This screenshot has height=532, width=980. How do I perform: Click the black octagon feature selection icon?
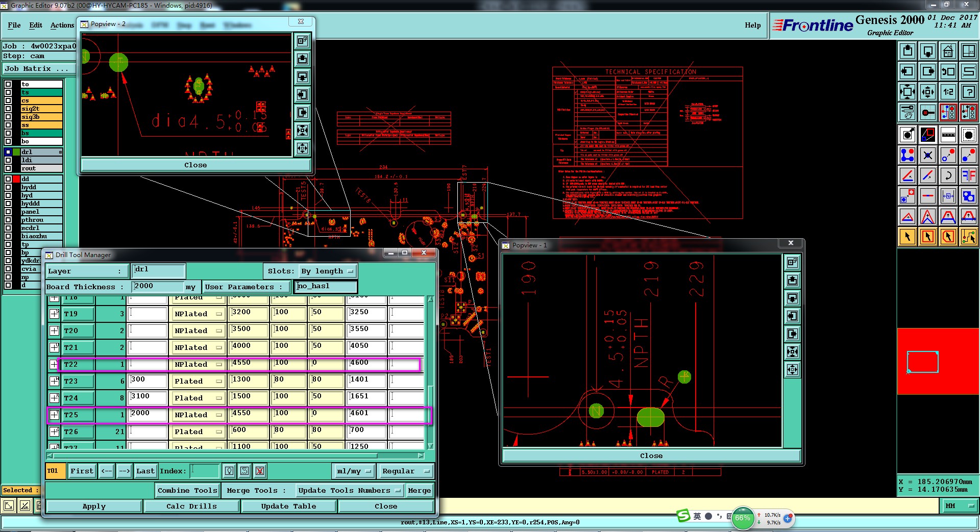968,135
